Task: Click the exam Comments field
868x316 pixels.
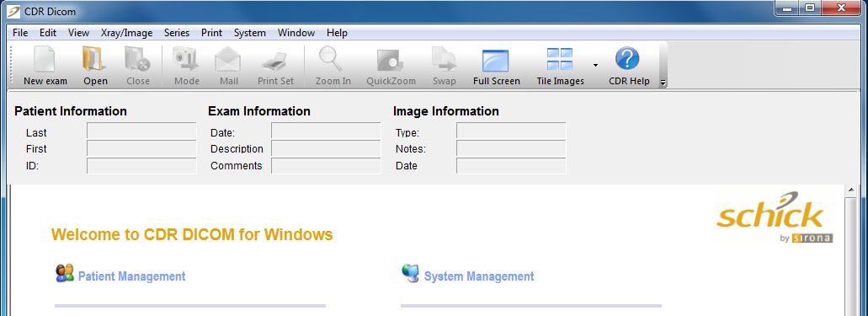Action: click(x=326, y=166)
